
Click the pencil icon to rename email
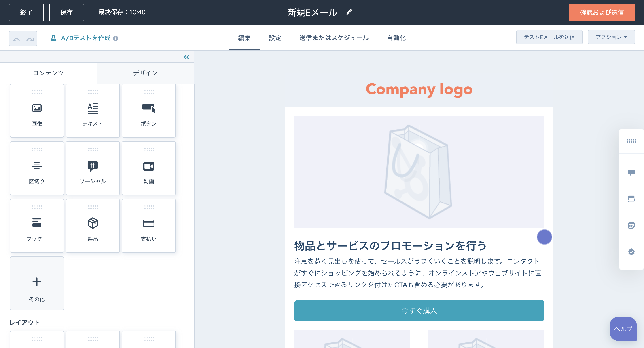click(349, 12)
